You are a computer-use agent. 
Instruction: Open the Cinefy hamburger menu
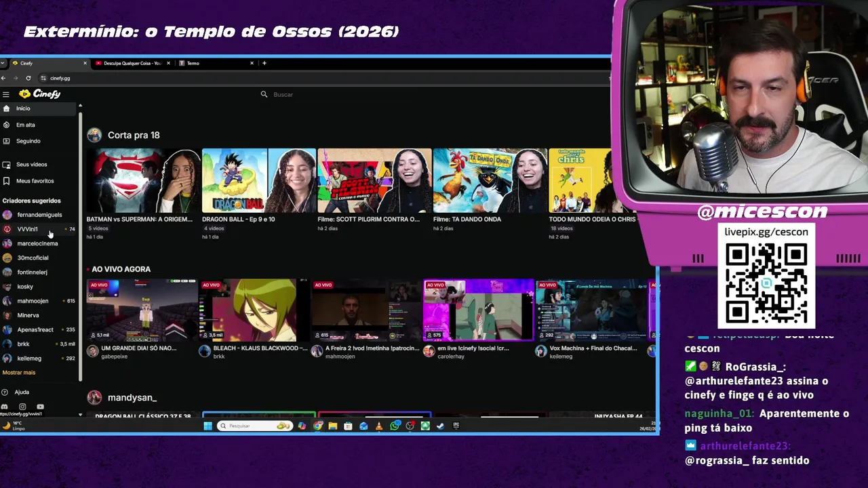click(x=5, y=94)
